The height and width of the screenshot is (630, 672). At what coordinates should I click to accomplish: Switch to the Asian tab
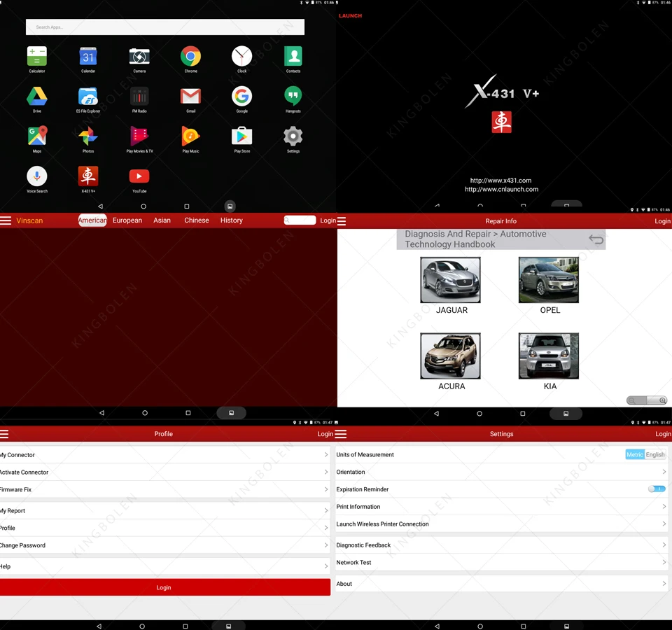point(162,220)
